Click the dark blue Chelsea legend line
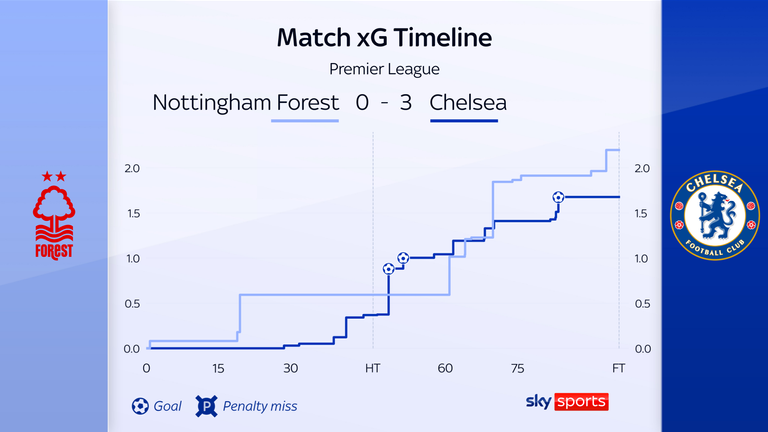The width and height of the screenshot is (768, 432). pyautogui.click(x=464, y=122)
